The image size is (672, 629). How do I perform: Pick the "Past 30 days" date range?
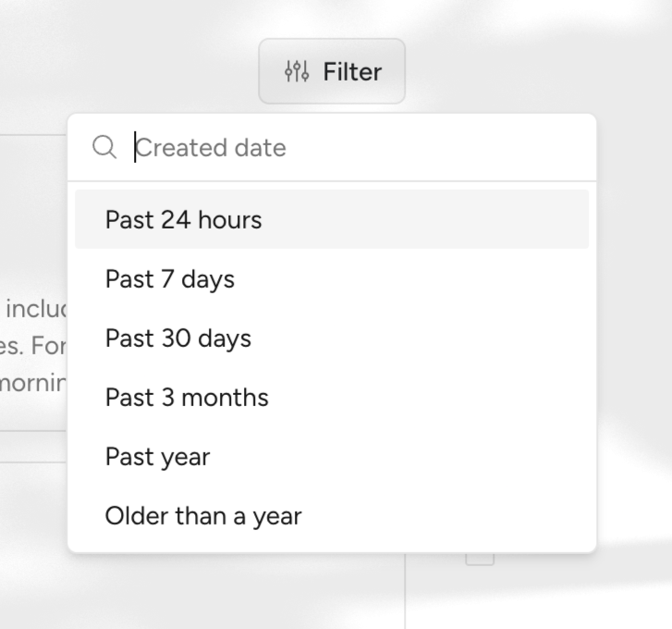[178, 339]
